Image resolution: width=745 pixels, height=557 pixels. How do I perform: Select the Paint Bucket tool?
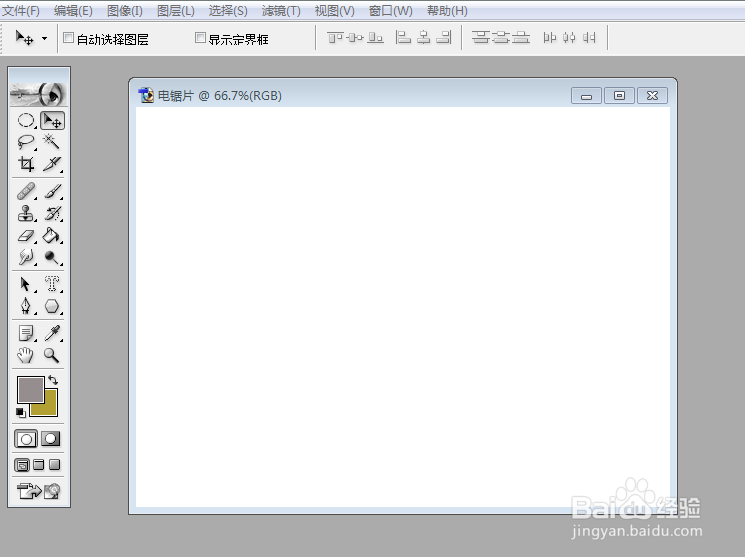52,235
